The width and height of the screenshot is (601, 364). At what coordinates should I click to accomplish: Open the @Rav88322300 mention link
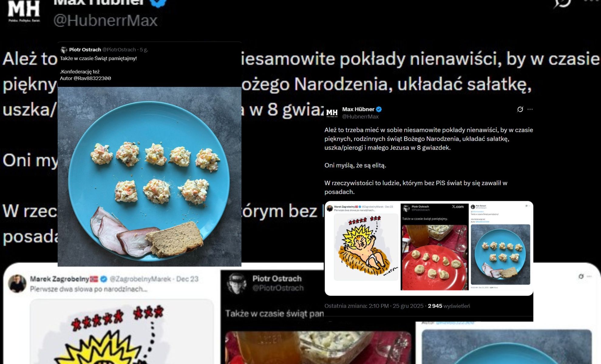click(x=92, y=78)
